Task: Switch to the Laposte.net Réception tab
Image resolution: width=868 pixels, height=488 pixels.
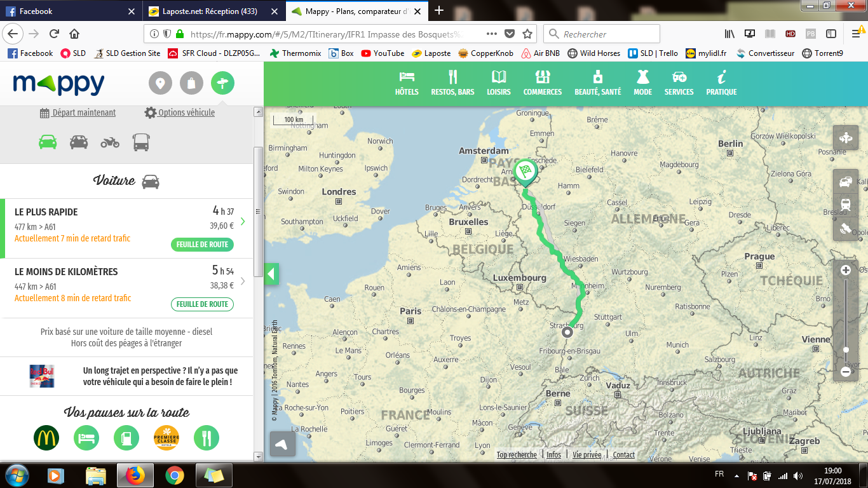Action: 215,11
